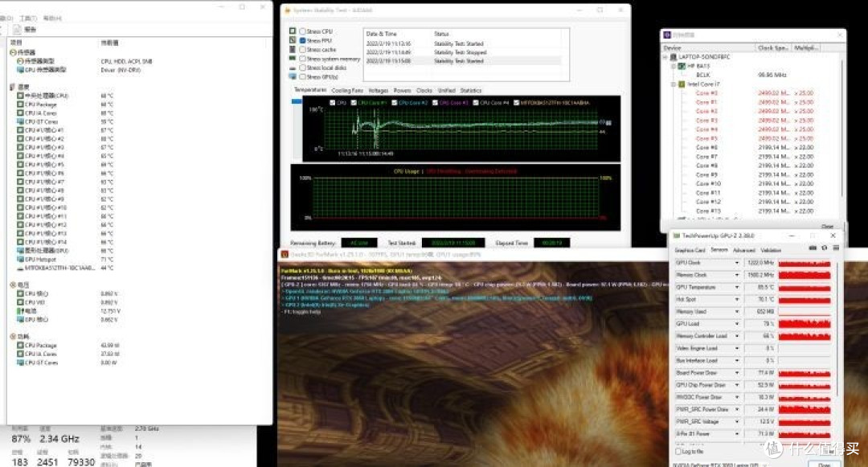Click Close button in CPU clock window
This screenshot has width=868, height=467.
click(827, 227)
